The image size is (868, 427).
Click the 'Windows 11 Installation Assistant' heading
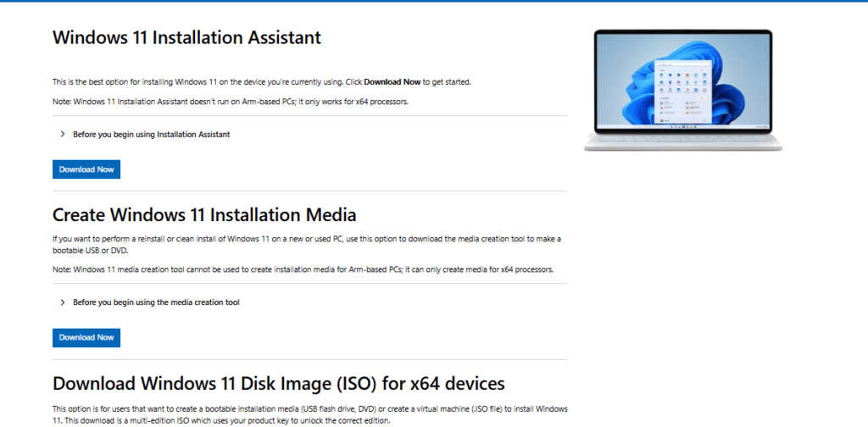coord(186,37)
